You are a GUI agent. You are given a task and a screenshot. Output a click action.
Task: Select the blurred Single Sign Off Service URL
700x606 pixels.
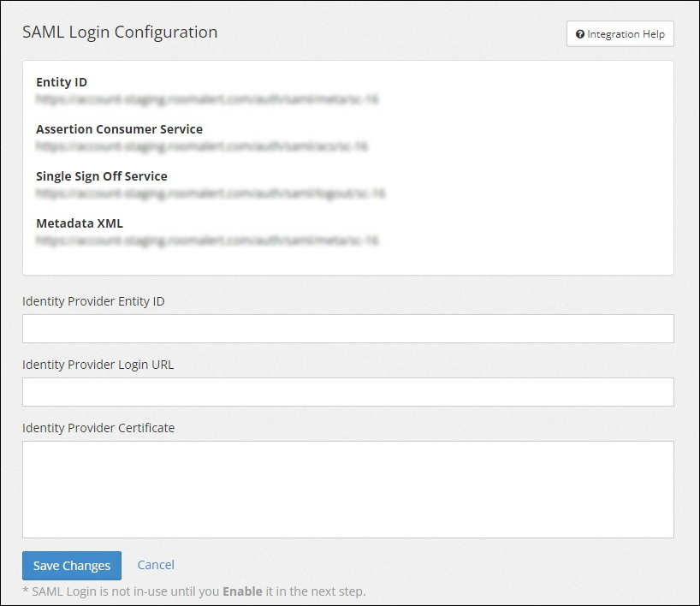pos(211,193)
